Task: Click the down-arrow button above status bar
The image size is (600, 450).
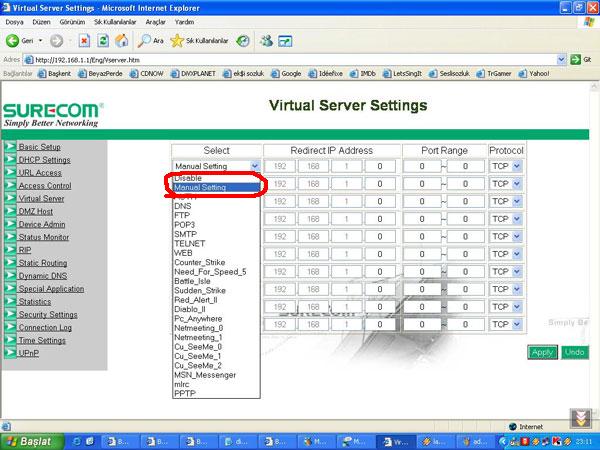Action: point(581,418)
